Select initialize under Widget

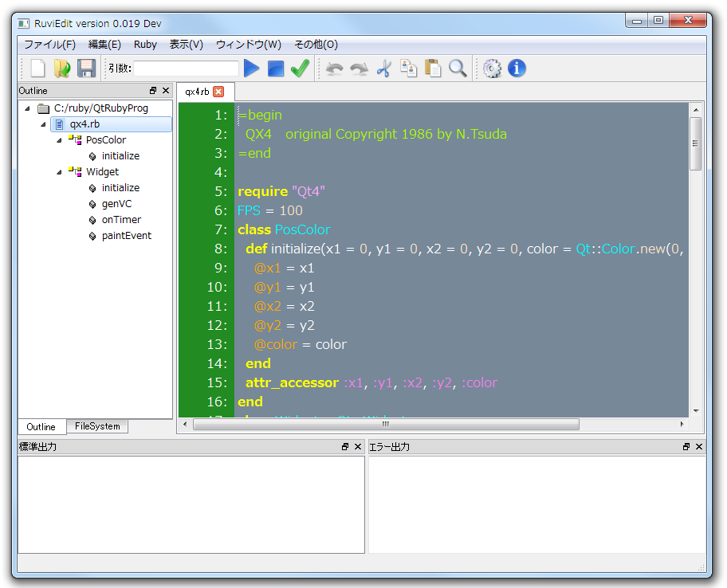pos(120,188)
